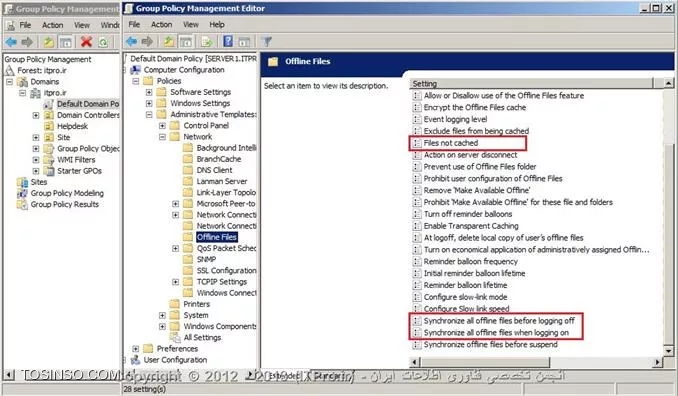This screenshot has width=678, height=396.
Task: Click the User Configuration icon
Action: pos(136,360)
